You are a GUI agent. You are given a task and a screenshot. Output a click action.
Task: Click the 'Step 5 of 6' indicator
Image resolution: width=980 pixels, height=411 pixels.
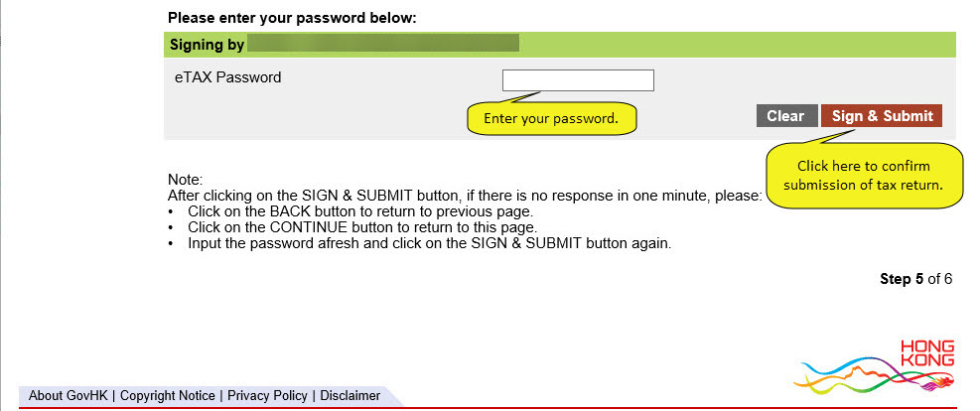[915, 279]
